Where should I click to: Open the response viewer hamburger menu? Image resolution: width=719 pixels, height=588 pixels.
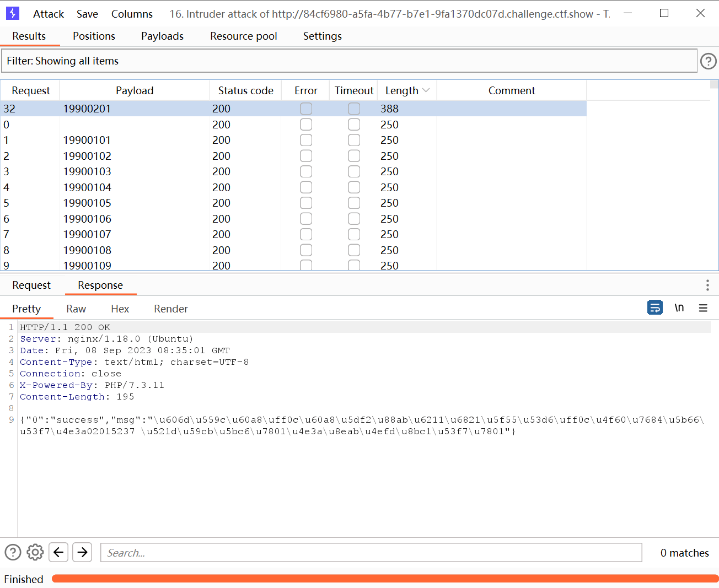703,308
